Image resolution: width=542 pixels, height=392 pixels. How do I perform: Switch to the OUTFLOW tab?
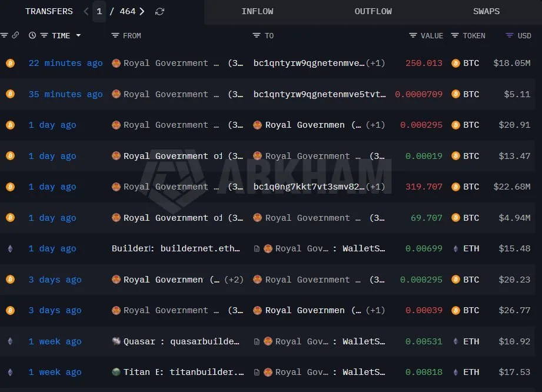(373, 11)
